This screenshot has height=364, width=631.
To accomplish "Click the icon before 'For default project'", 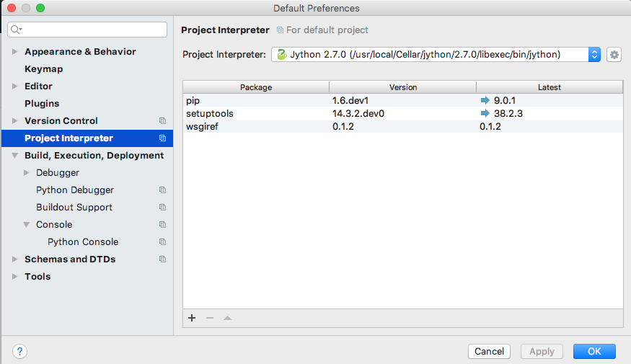I will [x=280, y=30].
